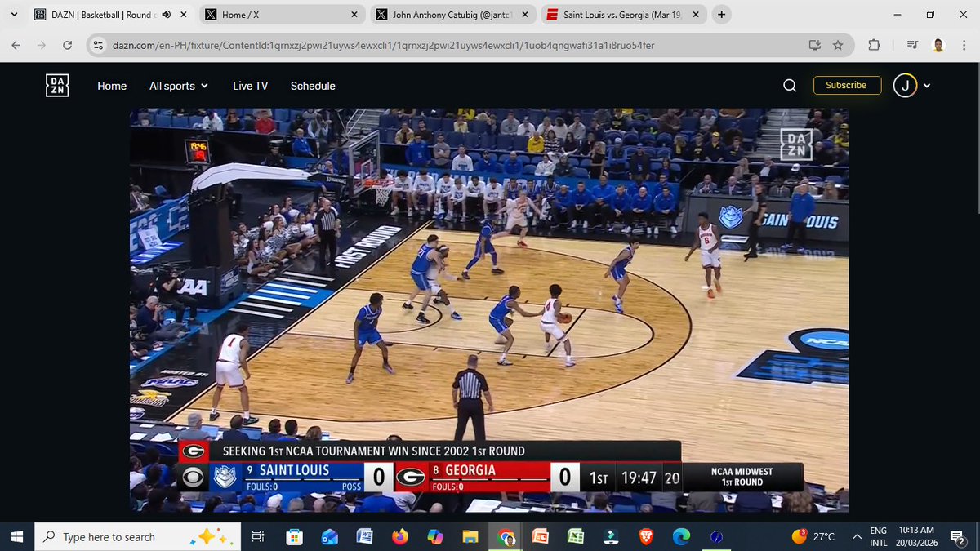
Task: Close the DAZN tab
Action: point(185,15)
